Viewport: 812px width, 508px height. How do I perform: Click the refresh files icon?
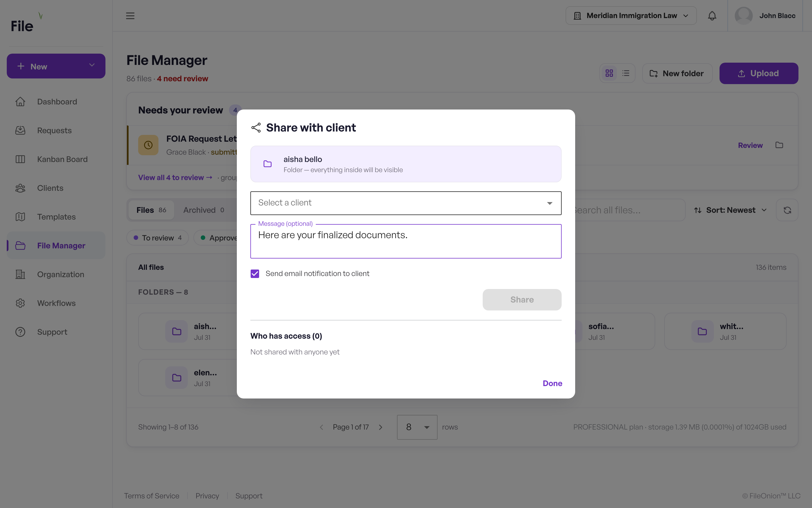click(787, 210)
